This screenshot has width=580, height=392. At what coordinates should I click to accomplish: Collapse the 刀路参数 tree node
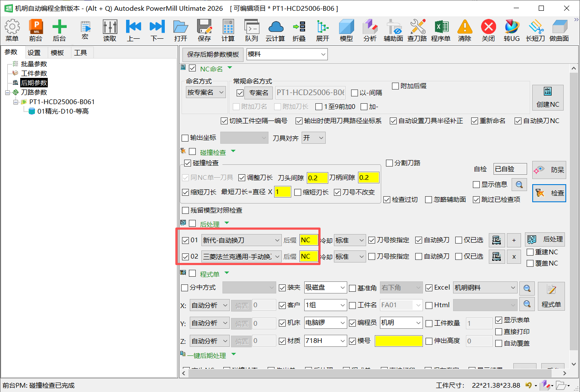pyautogui.click(x=7, y=93)
